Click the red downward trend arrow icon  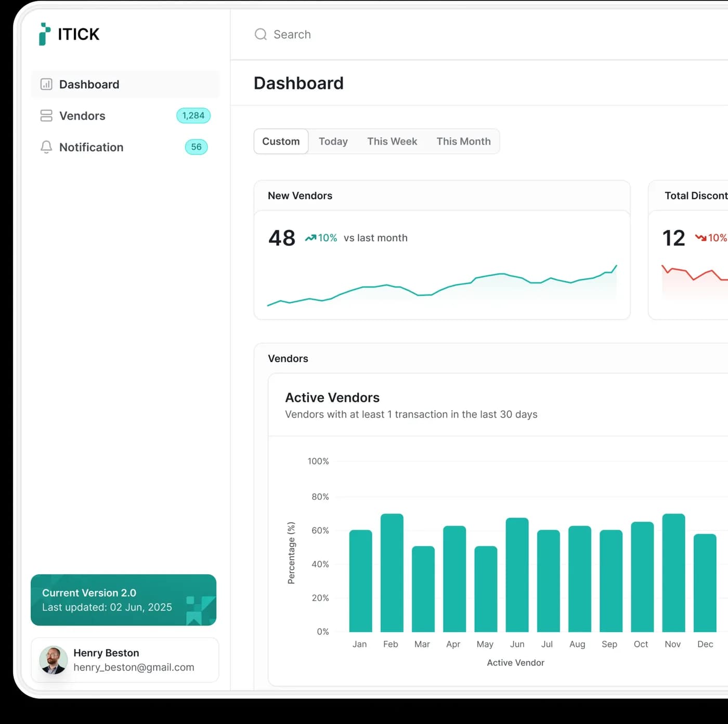700,238
